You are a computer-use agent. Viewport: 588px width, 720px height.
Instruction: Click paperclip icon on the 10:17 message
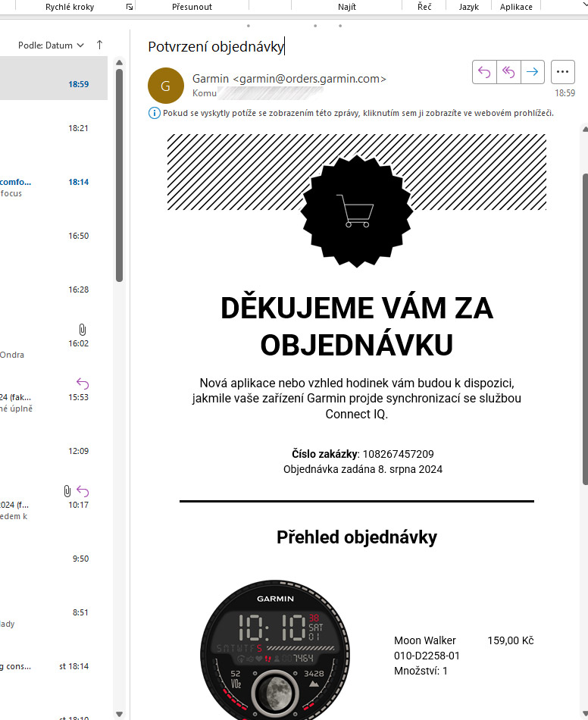pyautogui.click(x=67, y=491)
